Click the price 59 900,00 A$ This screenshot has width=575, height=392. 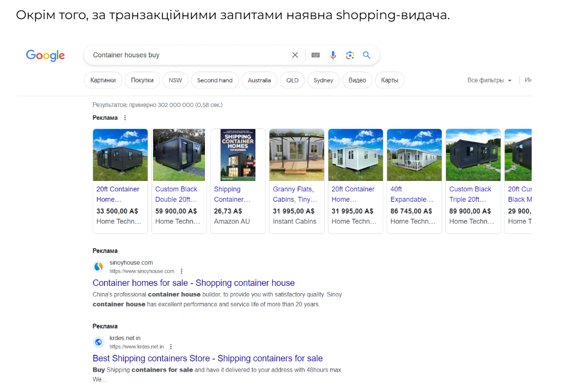pyautogui.click(x=176, y=211)
